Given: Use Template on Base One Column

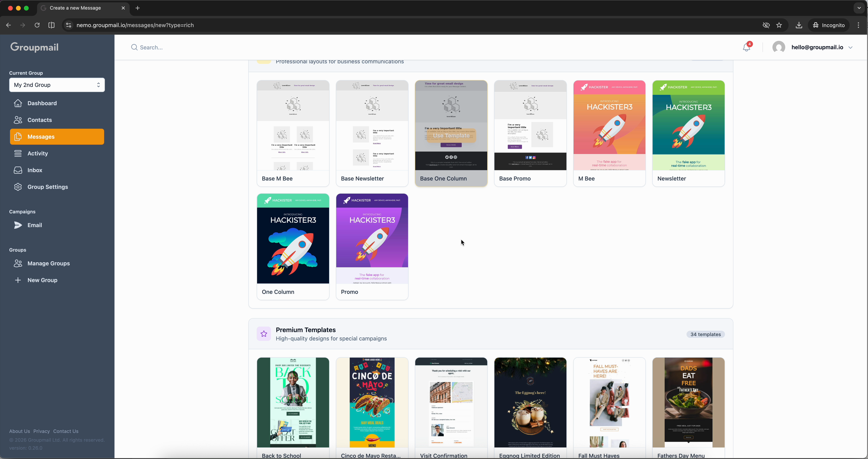Looking at the screenshot, I should click(451, 136).
